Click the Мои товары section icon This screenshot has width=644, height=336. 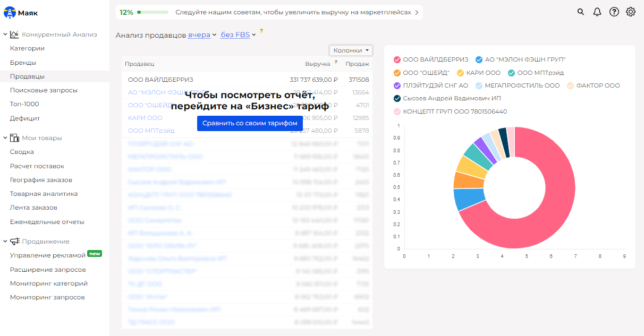click(x=14, y=138)
